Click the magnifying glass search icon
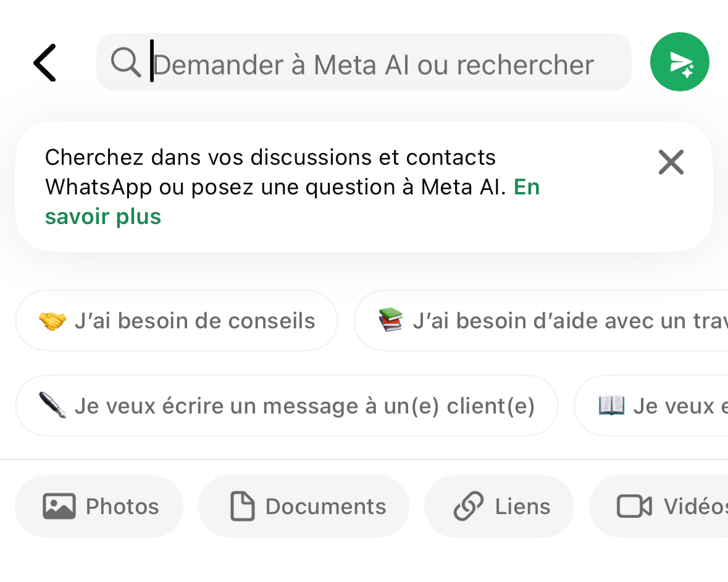The width and height of the screenshot is (728, 582). point(126,62)
